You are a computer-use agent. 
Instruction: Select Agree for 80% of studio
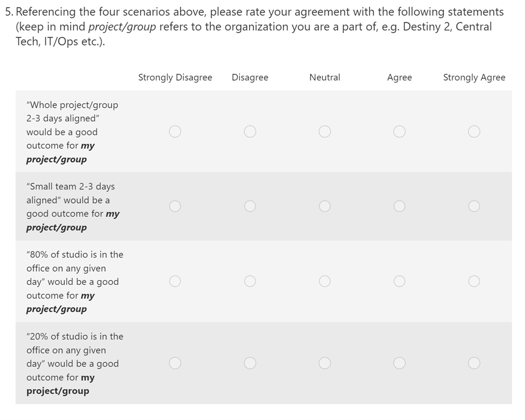click(399, 281)
